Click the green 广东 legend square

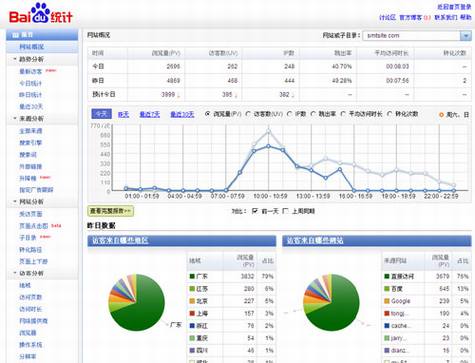point(192,276)
